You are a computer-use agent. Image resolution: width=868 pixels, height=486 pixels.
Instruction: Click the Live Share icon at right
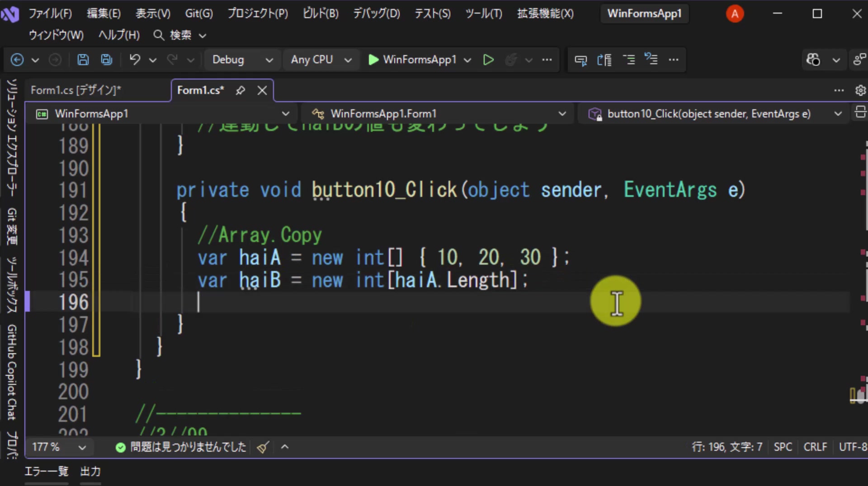click(x=859, y=60)
